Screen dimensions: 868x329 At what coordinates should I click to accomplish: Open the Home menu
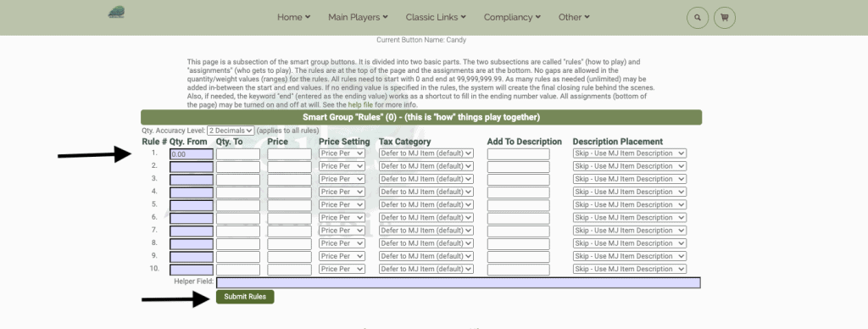click(x=294, y=17)
